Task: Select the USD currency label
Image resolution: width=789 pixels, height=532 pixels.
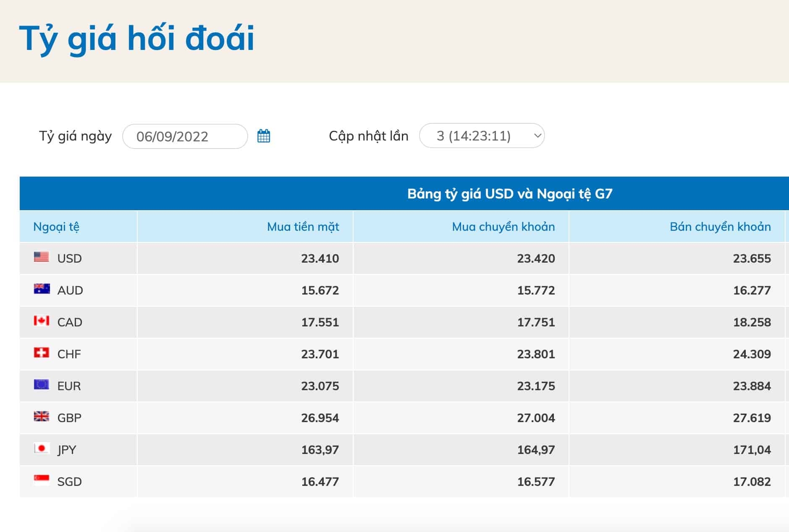Action: pos(70,258)
